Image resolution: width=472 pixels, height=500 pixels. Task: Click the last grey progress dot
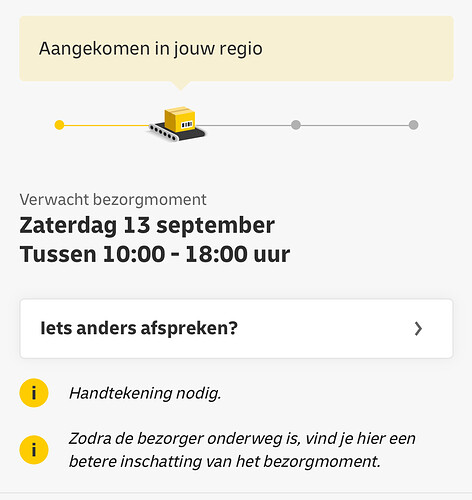point(413,125)
